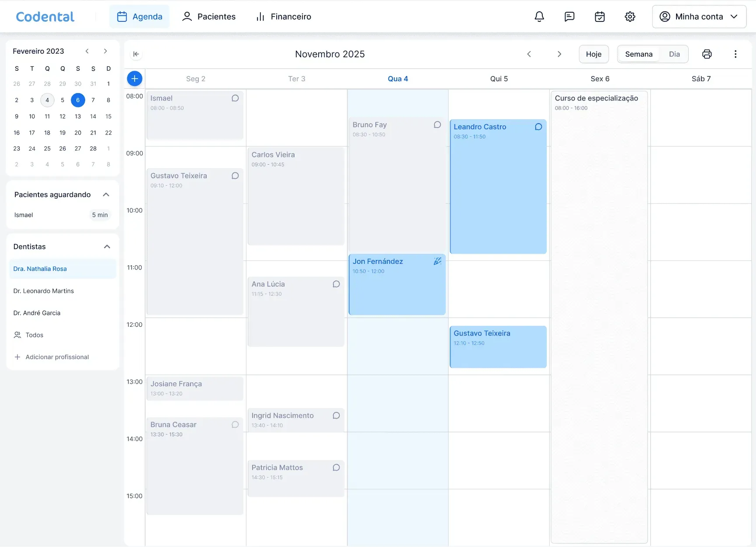Select day 14 in mini calendar
756x547 pixels.
(x=93, y=116)
